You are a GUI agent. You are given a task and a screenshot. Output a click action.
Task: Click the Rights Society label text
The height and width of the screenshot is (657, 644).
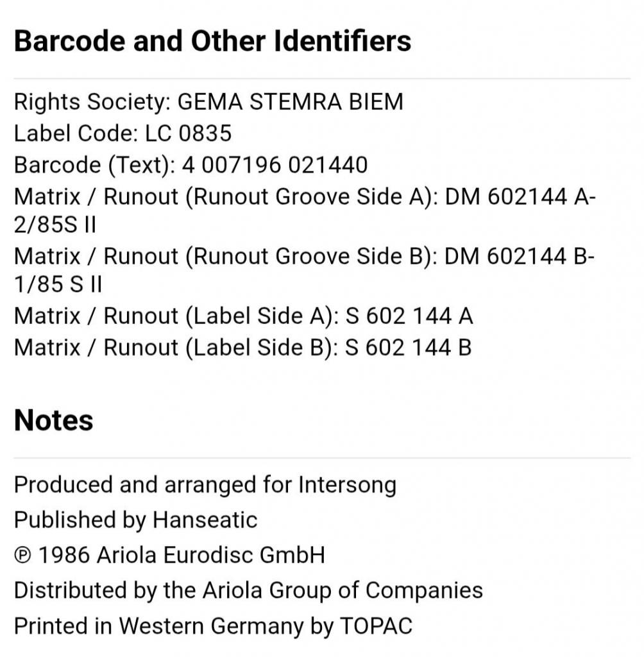(x=92, y=102)
